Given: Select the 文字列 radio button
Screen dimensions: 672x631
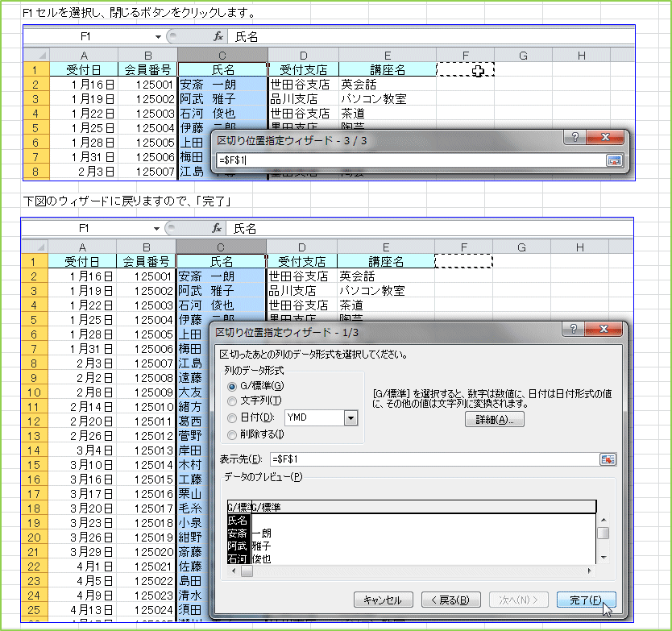Looking at the screenshot, I should coord(232,401).
